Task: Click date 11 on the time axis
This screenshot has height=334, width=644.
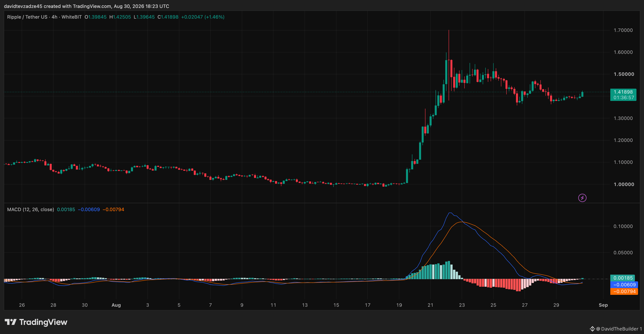Action: 273,305
